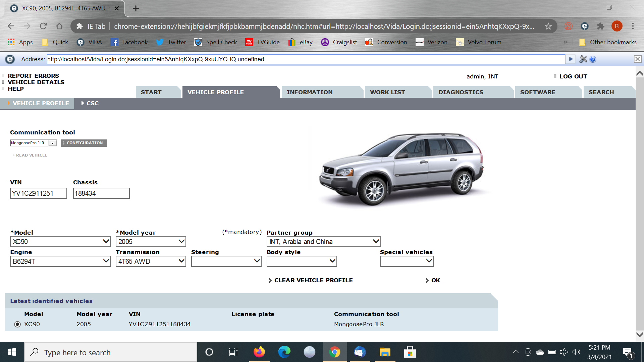The width and height of the screenshot is (644, 362).
Task: Open Chrome extensions puzzle icon
Action: pyautogui.click(x=601, y=26)
